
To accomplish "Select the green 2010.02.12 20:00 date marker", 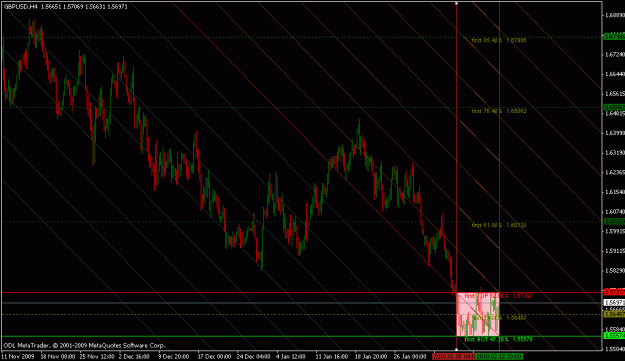I will (x=499, y=356).
